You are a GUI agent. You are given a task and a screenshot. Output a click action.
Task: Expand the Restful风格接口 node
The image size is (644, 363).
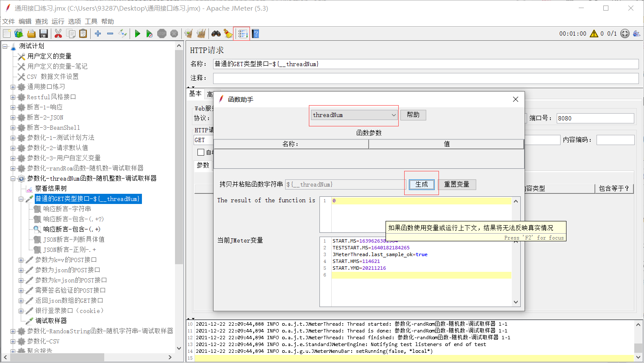click(13, 97)
